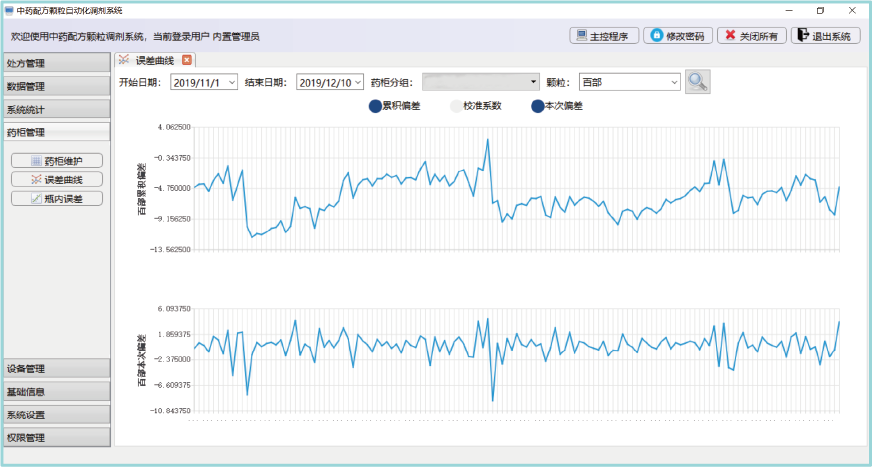The height and width of the screenshot is (468, 875).
Task: Expand the 颗粒 dropdown showing 百部
Action: tap(674, 83)
